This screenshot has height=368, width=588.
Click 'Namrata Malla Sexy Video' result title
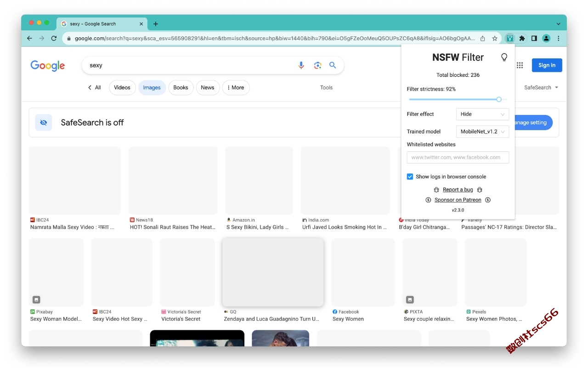[72, 227]
